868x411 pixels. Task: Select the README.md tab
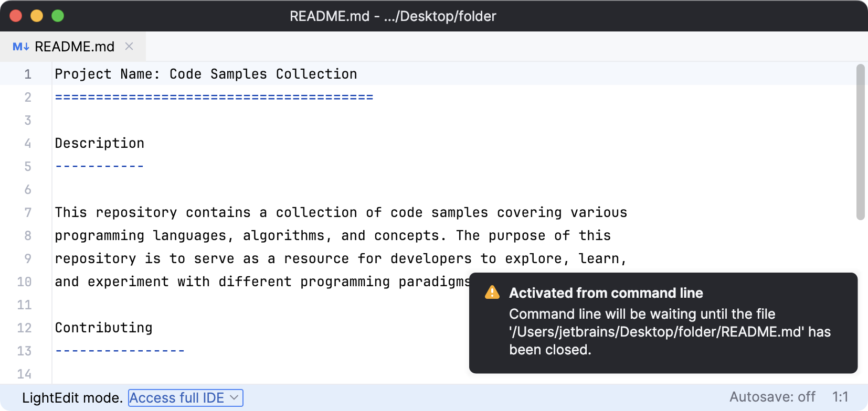point(74,47)
